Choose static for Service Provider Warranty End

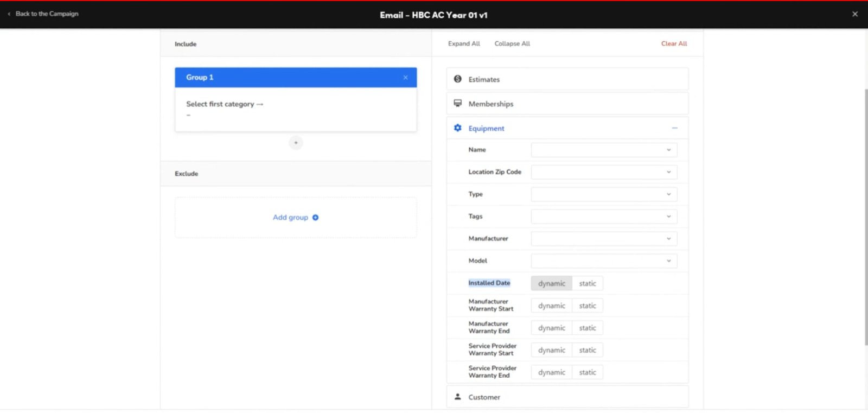tap(588, 372)
